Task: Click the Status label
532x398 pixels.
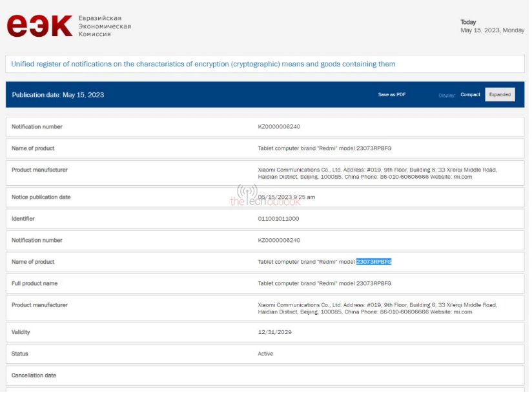Action: (x=19, y=355)
